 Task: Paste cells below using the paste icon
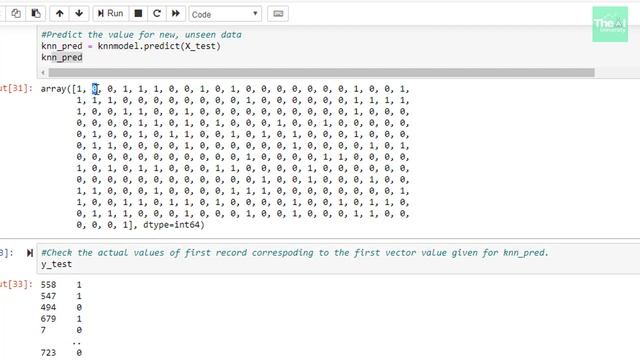tap(36, 13)
